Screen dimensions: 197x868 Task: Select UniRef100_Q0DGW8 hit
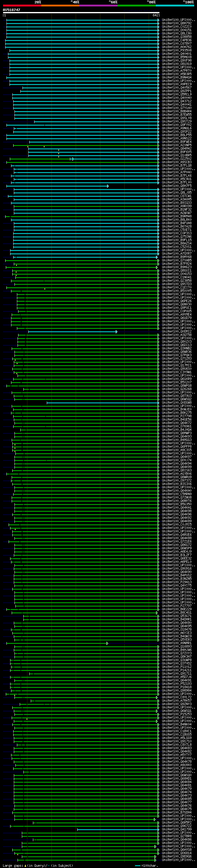click(x=177, y=403)
